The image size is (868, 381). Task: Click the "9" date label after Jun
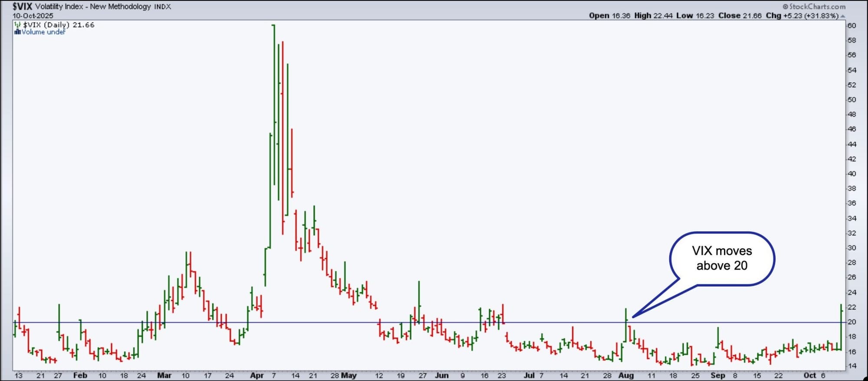463,376
